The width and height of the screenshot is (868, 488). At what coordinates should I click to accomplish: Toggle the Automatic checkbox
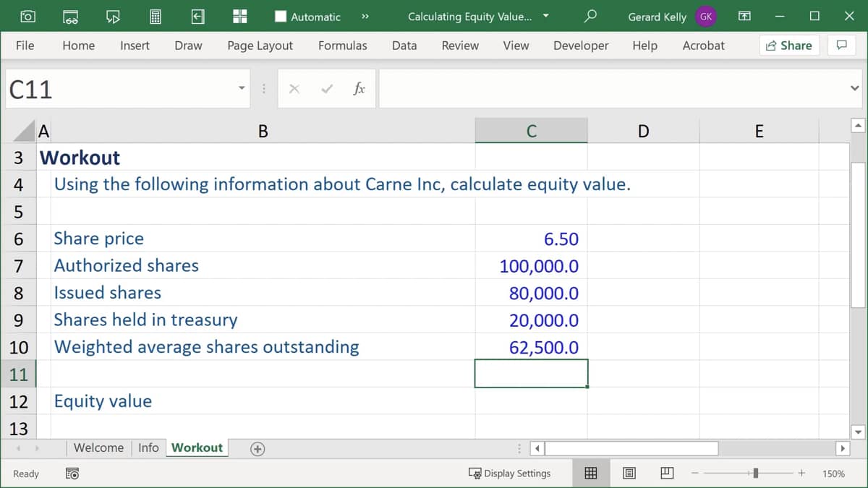click(x=281, y=16)
